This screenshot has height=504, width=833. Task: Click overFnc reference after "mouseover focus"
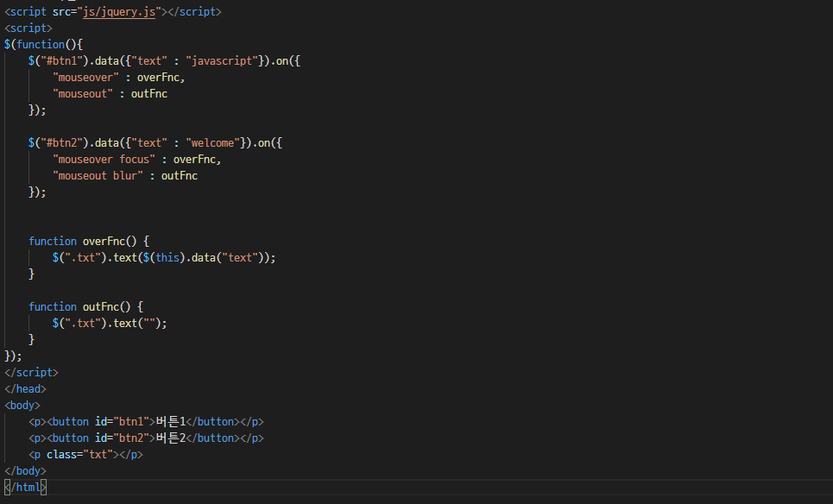tap(194, 160)
